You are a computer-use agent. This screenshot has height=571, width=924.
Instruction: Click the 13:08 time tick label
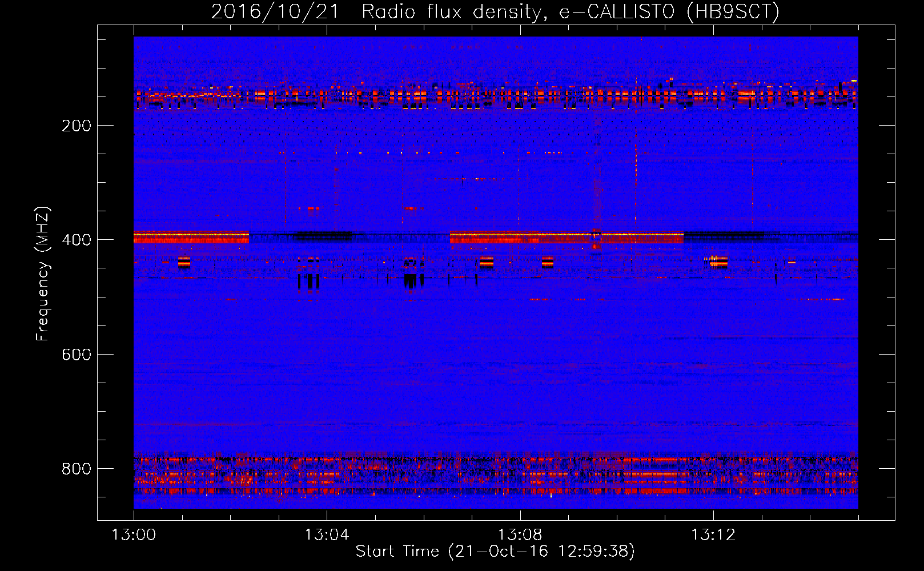[x=520, y=535]
